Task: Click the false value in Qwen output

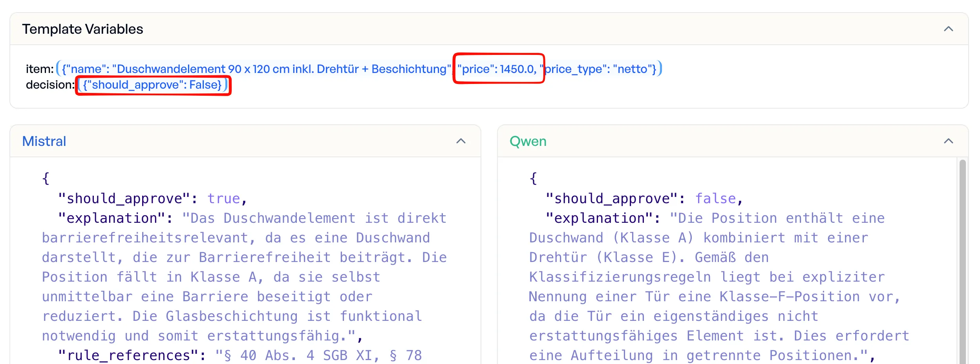Action: tap(715, 199)
